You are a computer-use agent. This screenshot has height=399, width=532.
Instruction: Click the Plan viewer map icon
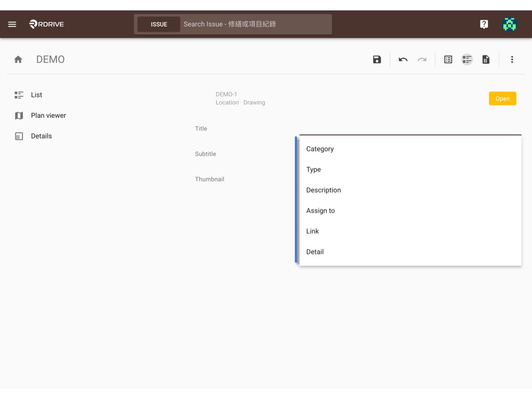click(19, 116)
